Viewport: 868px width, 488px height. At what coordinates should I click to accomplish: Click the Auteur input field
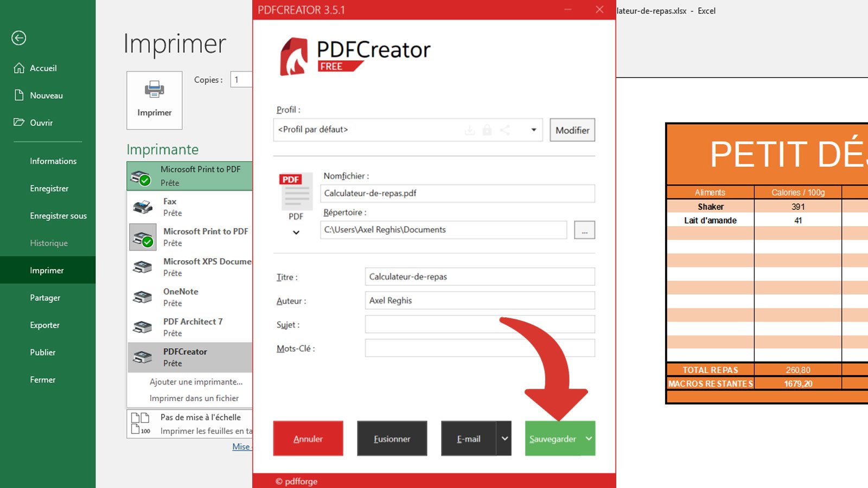(480, 300)
